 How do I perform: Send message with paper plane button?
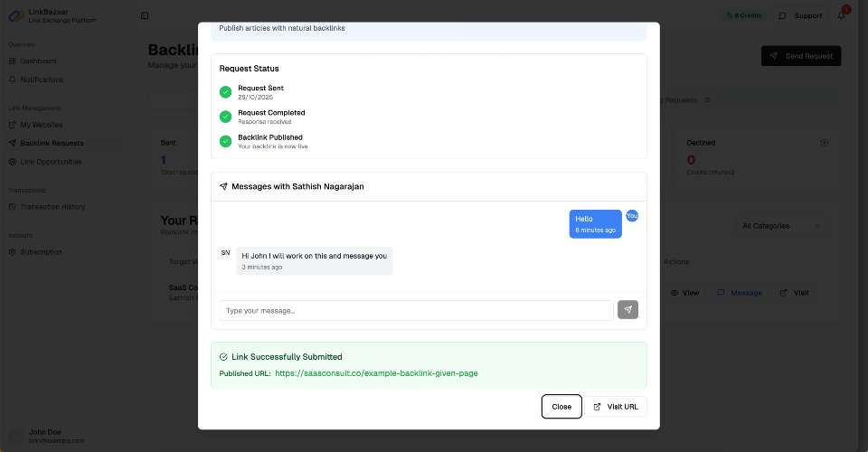(x=627, y=310)
